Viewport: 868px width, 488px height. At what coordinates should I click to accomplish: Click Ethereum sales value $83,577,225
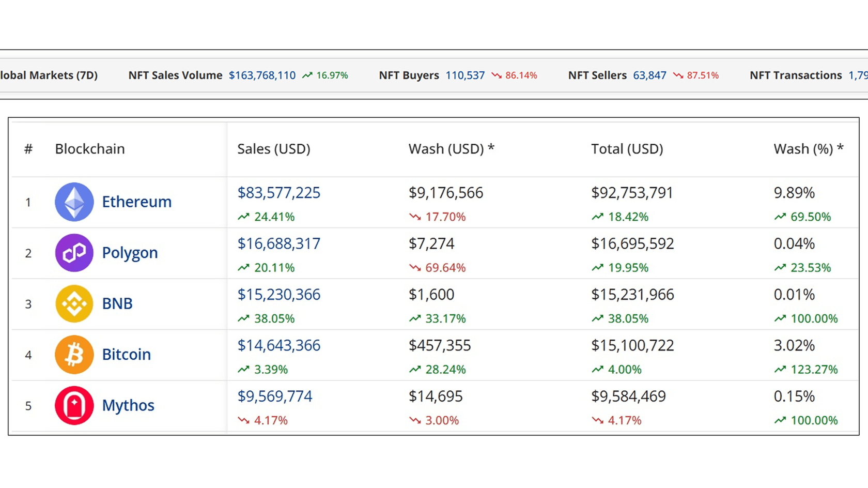pos(278,193)
